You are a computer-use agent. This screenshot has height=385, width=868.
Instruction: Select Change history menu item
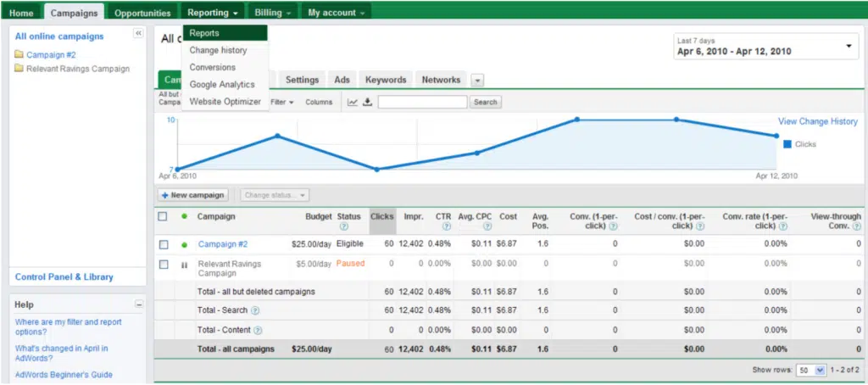tap(218, 50)
